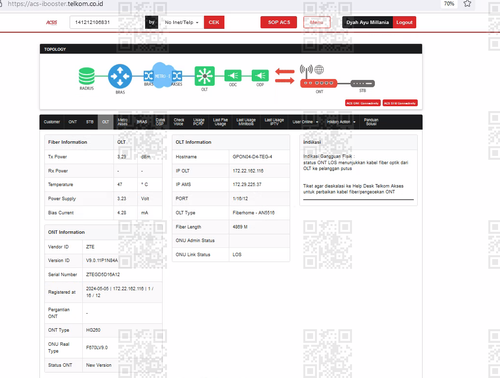The width and height of the screenshot is (500, 378).
Task: Open the Panduan Solusi tab
Action: (x=371, y=122)
